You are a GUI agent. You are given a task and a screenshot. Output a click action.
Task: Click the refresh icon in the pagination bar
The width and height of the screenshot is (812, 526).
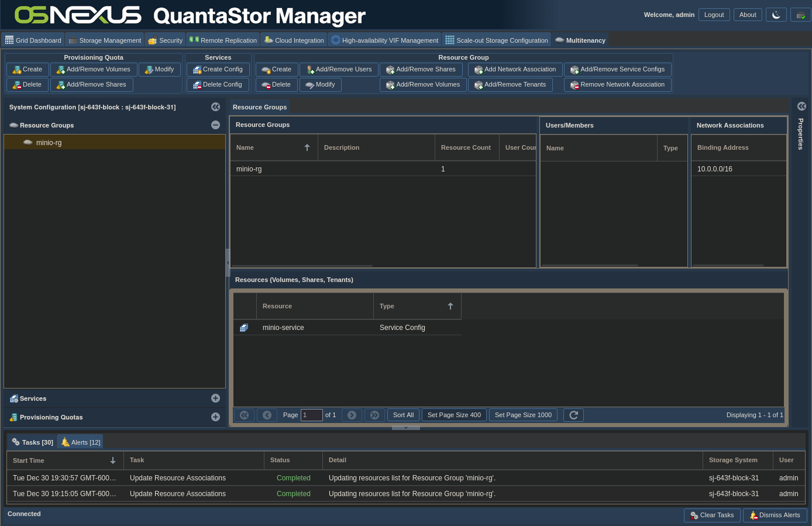[x=573, y=415]
